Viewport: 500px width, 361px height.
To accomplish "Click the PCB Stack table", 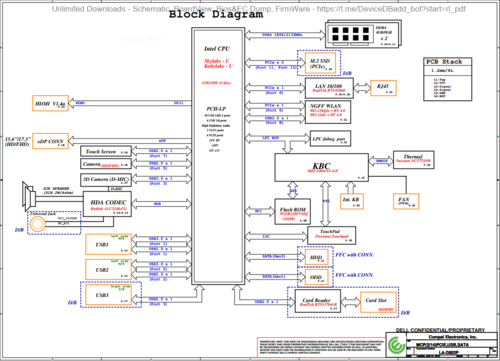I will [448, 79].
